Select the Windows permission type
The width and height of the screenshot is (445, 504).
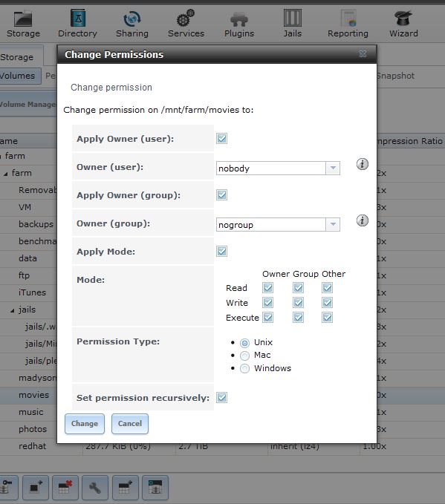tap(244, 368)
